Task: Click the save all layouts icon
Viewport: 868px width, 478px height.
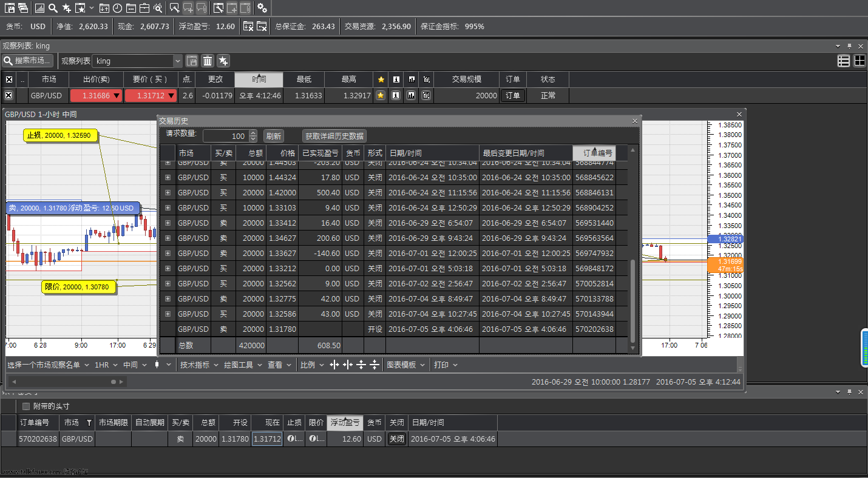Action: click(x=23, y=8)
